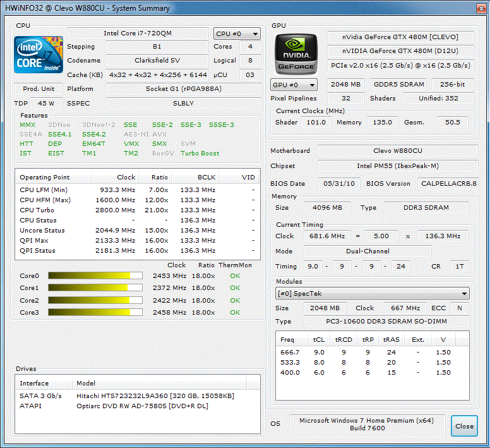Click the Close button

point(464,426)
